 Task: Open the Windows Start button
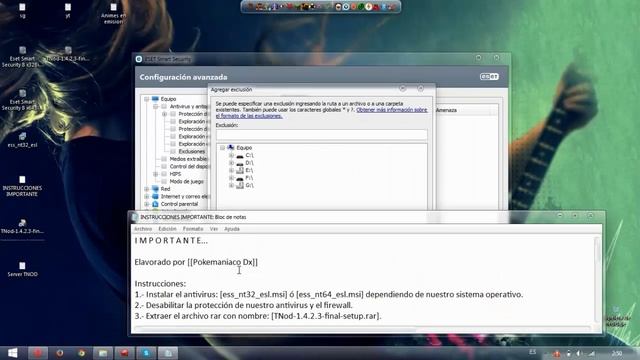tap(13, 353)
